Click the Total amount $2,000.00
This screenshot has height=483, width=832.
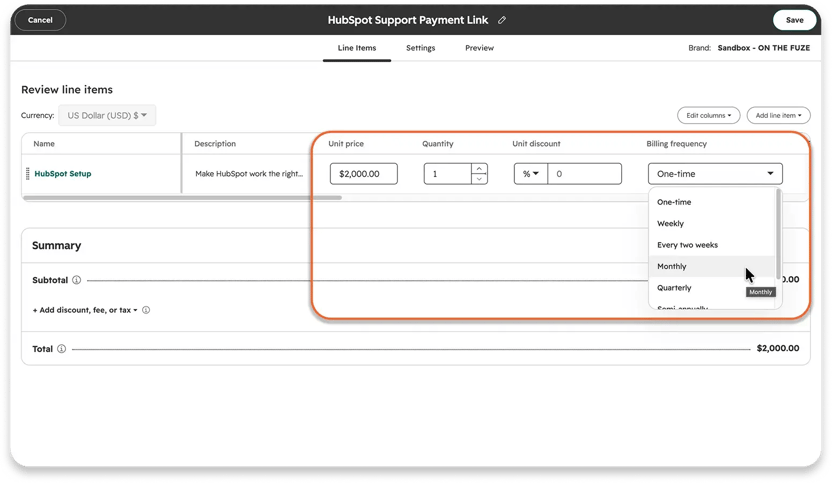[x=778, y=348]
